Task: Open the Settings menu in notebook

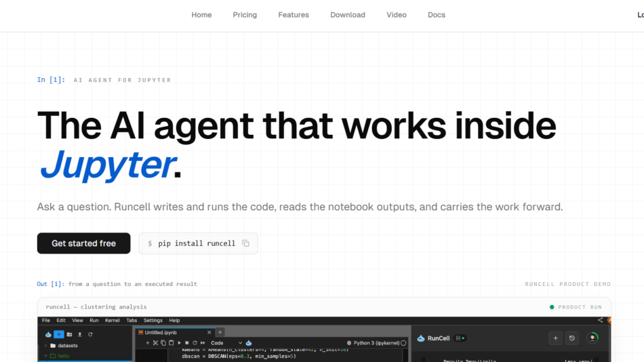Action: tap(153, 320)
